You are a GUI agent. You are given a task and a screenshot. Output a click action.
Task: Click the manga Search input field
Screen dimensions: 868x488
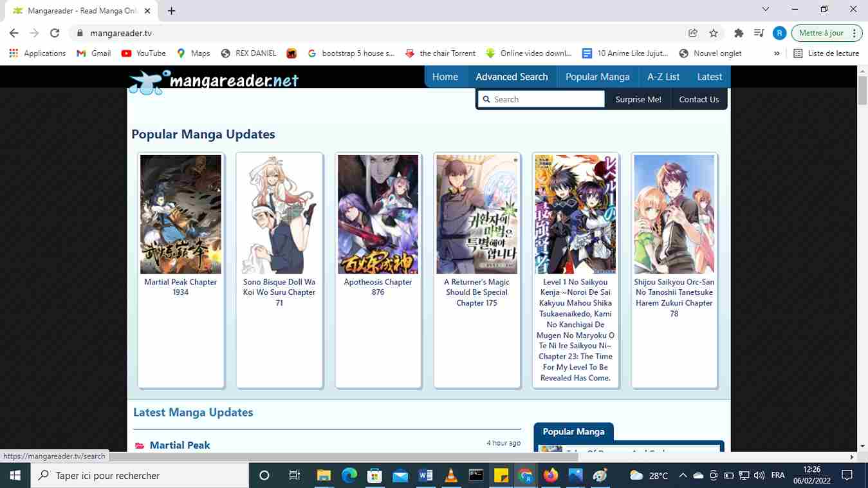coord(542,99)
